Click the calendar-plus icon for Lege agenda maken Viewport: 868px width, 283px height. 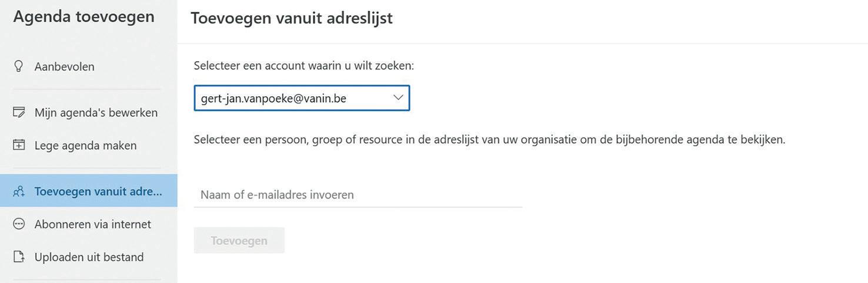[x=19, y=145]
